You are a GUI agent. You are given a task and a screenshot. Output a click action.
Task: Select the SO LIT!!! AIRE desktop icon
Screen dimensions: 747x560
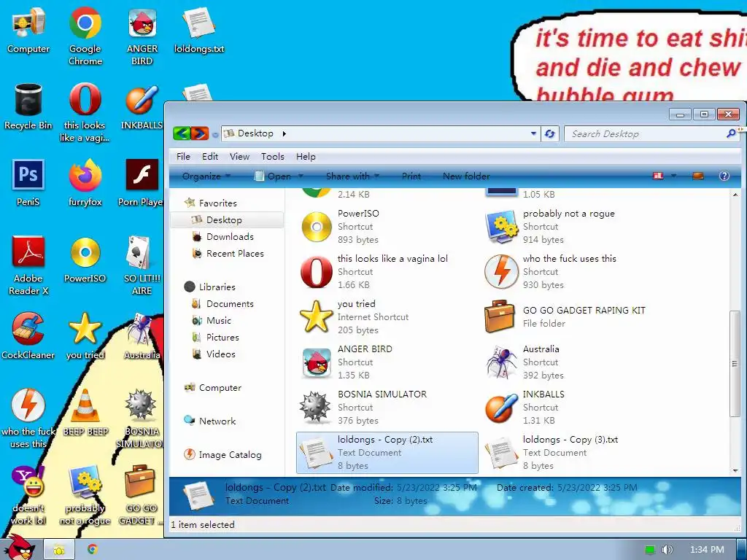pyautogui.click(x=142, y=265)
